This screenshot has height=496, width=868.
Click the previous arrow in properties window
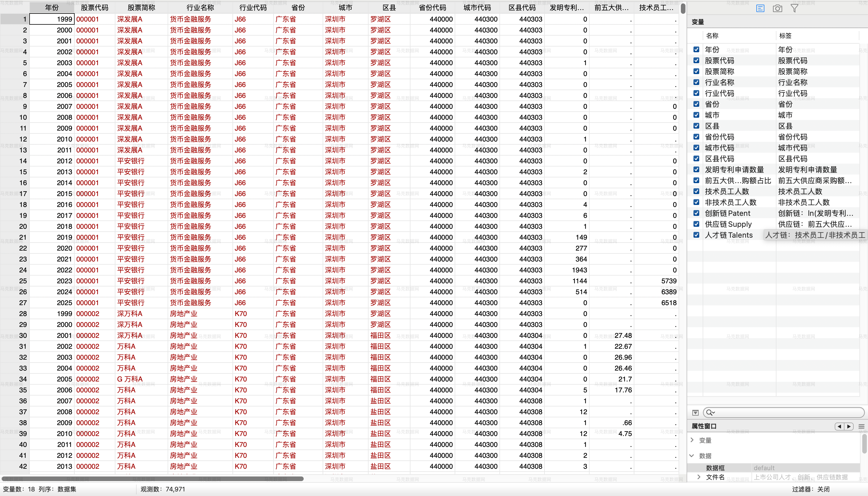pos(839,426)
